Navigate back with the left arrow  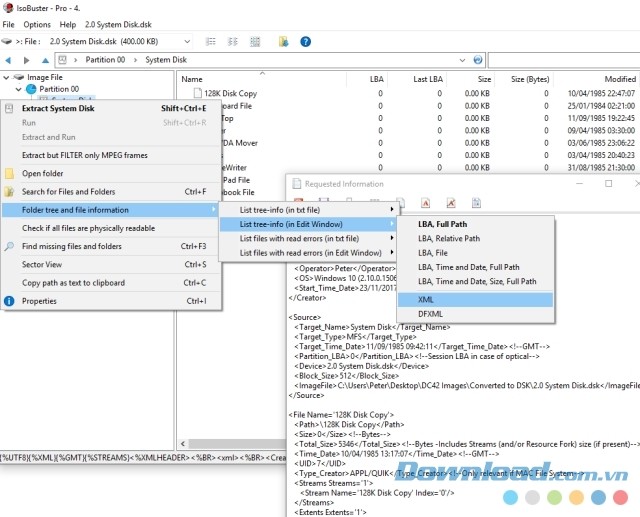coord(8,60)
